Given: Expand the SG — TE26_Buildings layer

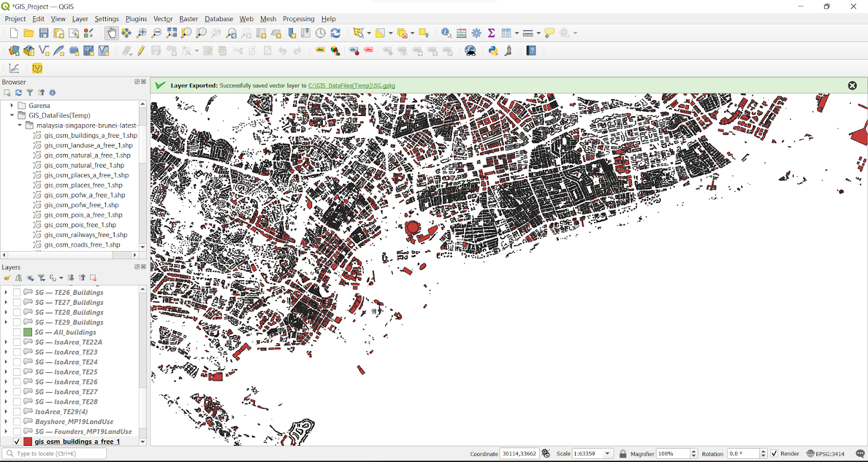Looking at the screenshot, I should coord(6,293).
